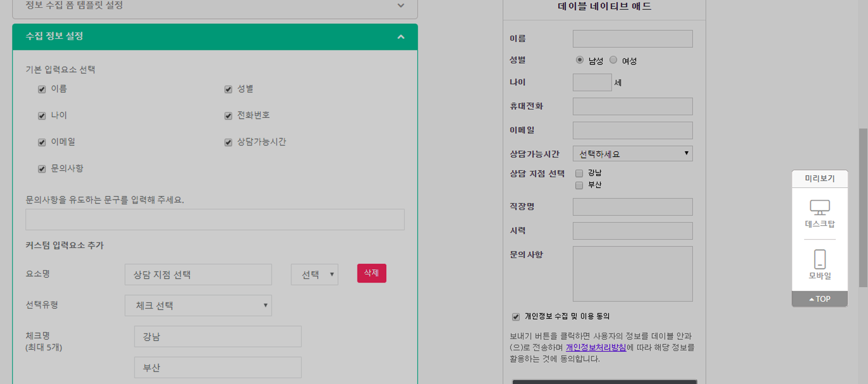Screen dimensions: 868x384
Task: Click the desktop preview icon
Action: coord(820,208)
